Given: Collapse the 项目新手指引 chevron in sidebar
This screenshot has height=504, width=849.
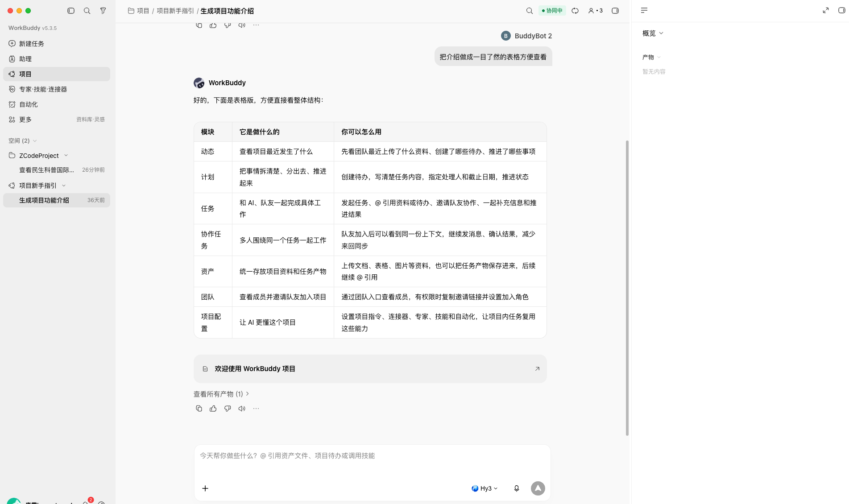Looking at the screenshot, I should pos(64,186).
